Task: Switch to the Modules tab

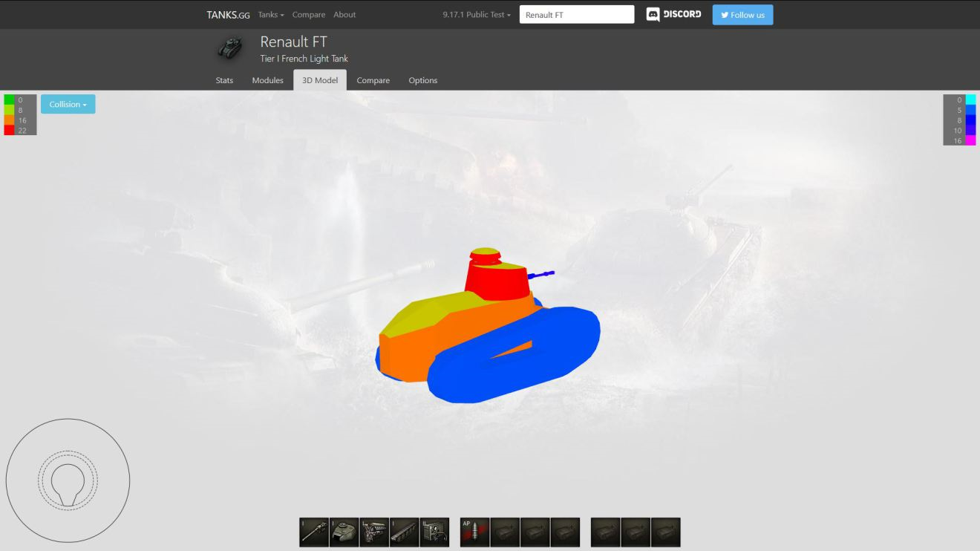Action: (x=267, y=80)
